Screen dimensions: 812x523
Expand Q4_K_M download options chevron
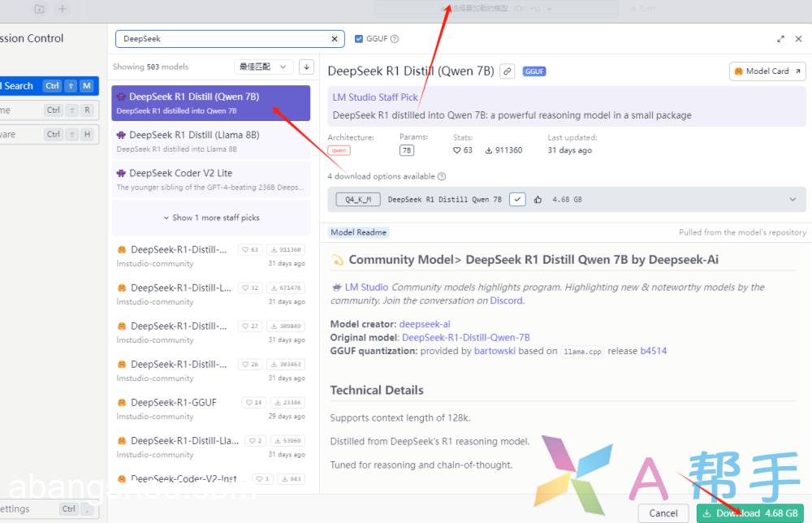click(793, 199)
